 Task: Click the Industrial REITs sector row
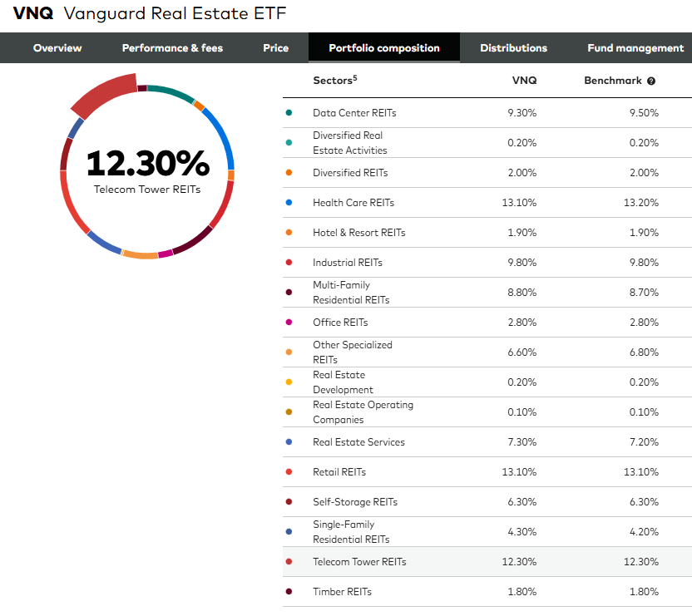coord(487,263)
